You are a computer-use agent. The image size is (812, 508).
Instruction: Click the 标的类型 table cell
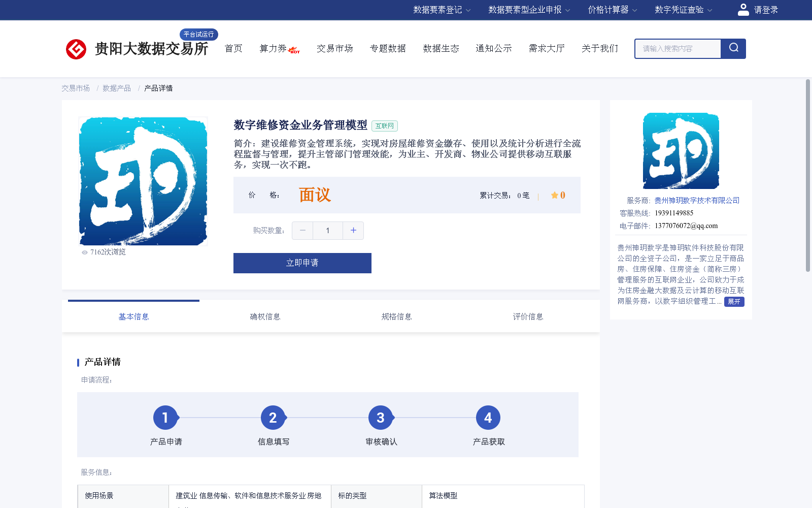tap(377, 496)
